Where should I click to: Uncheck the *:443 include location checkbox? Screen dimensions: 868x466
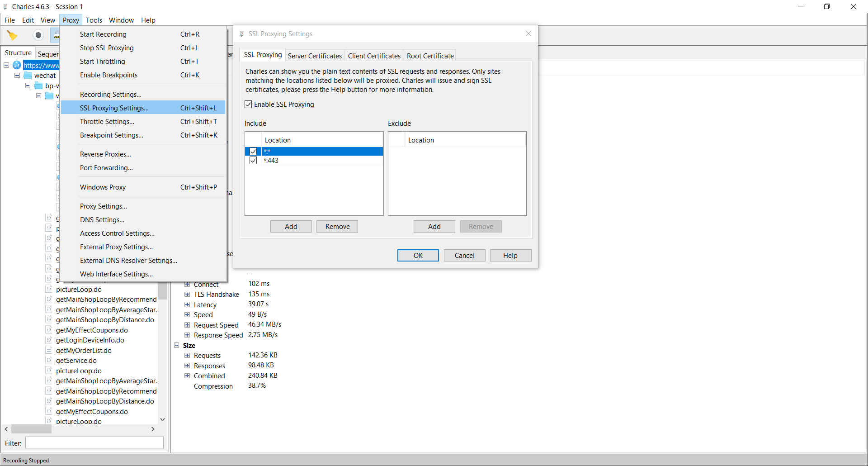253,161
